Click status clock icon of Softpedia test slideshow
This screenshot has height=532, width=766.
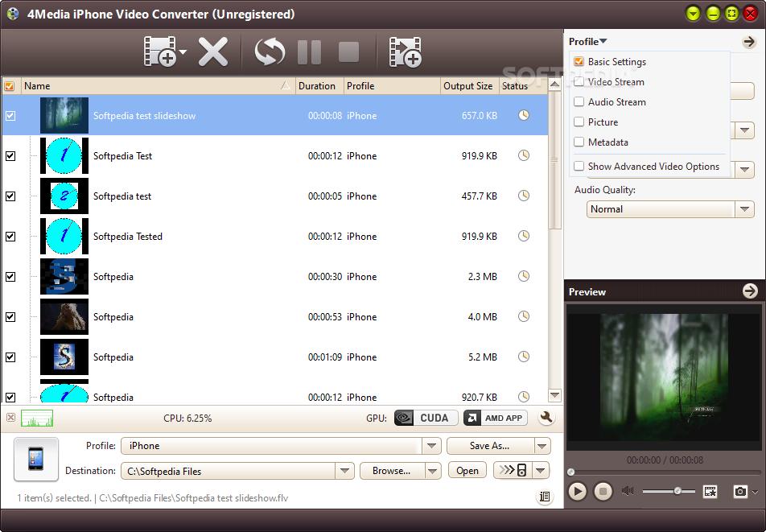pyautogui.click(x=524, y=115)
